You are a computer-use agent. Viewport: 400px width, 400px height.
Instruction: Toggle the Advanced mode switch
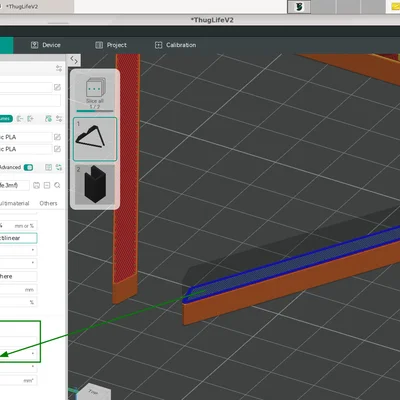tap(28, 167)
